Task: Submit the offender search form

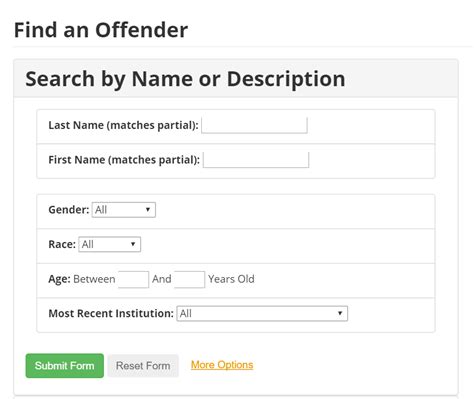Action: click(x=65, y=366)
